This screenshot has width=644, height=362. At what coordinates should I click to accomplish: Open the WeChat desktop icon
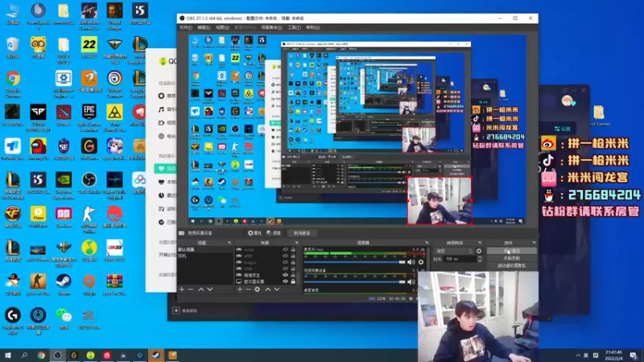[64, 318]
